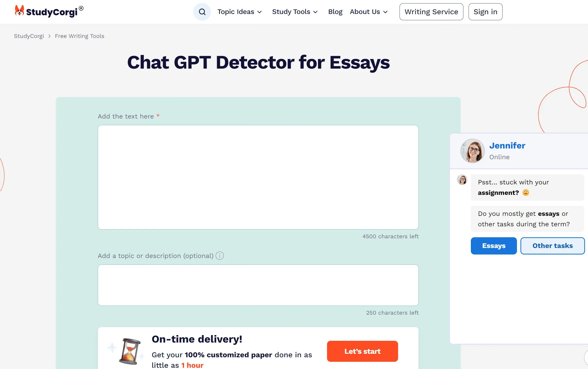Click the info icon next to topic description

[219, 255]
